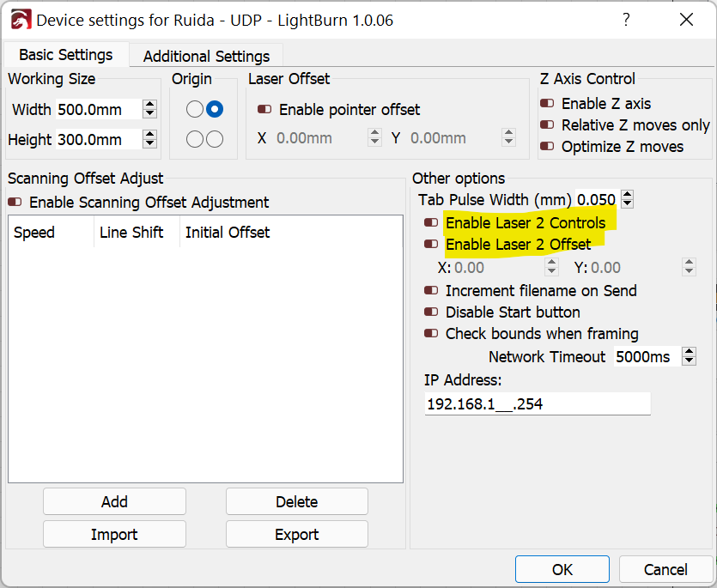The image size is (717, 588).
Task: Decrease the Network Timeout value
Action: click(689, 361)
